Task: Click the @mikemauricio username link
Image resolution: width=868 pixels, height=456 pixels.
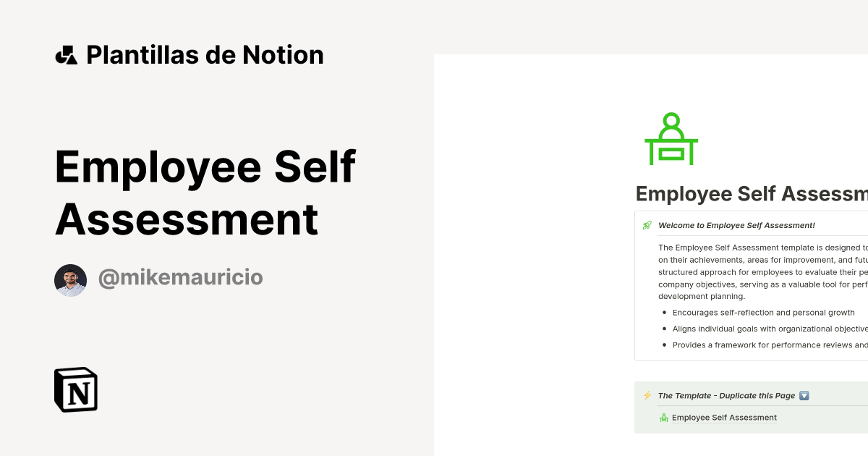Action: [180, 277]
